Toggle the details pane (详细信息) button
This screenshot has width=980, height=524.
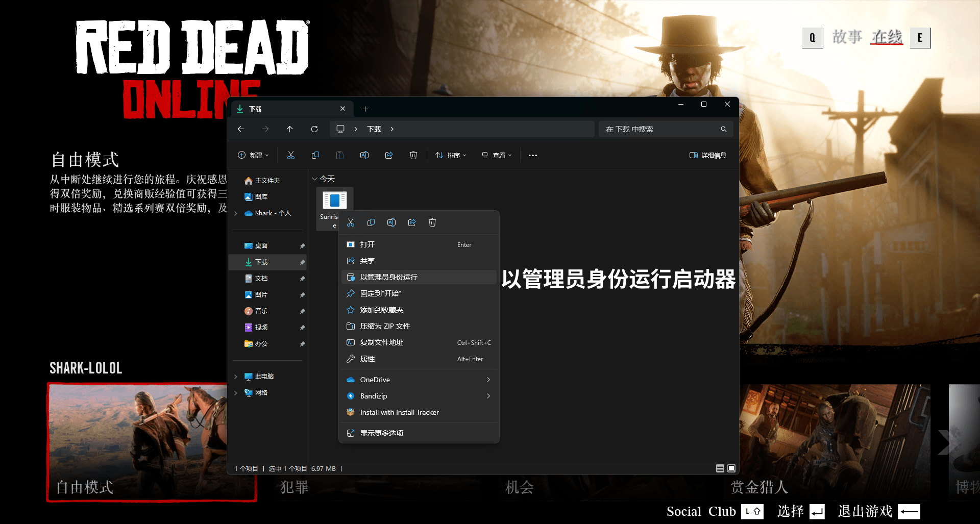click(x=707, y=155)
